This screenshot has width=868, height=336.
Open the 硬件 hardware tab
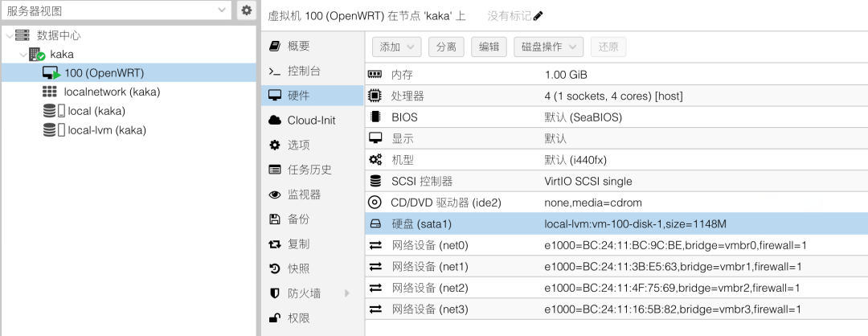(312, 96)
